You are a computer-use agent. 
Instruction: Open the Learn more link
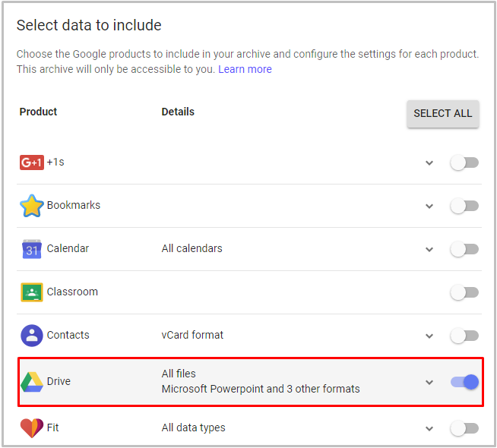pyautogui.click(x=245, y=69)
